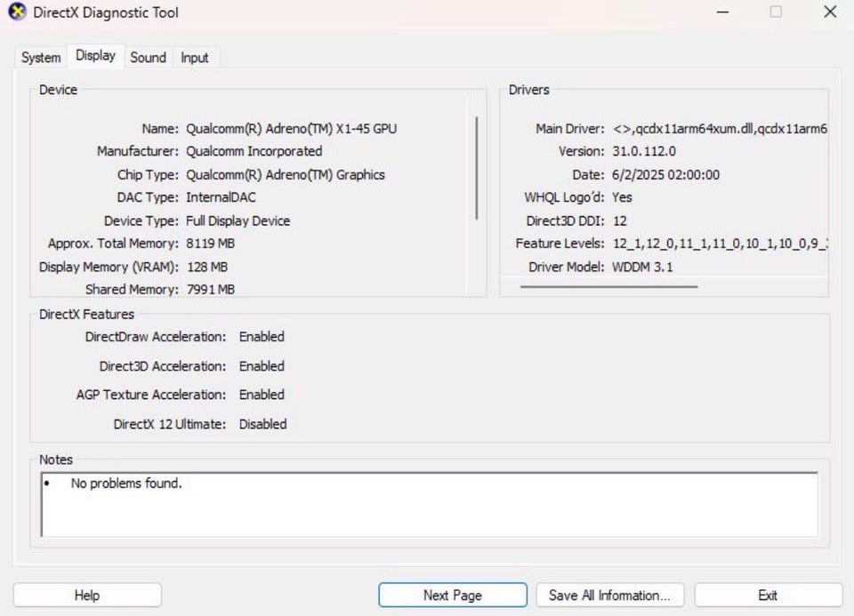This screenshot has height=616, width=854.
Task: Click WHQL Logo'd value 'Yes'
Action: tap(622, 197)
